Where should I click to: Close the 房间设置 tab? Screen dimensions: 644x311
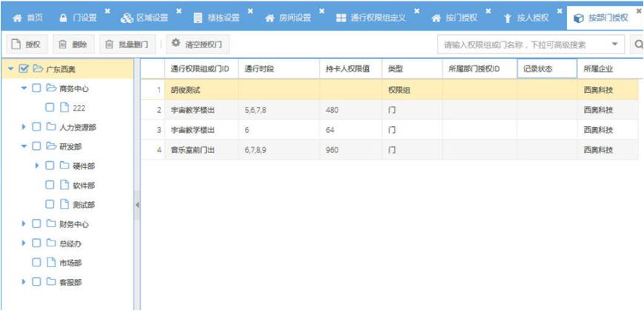pyautogui.click(x=321, y=10)
